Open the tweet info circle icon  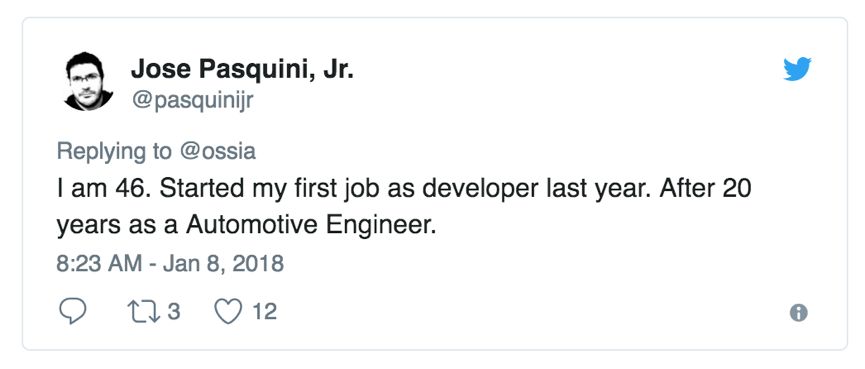coord(799,313)
